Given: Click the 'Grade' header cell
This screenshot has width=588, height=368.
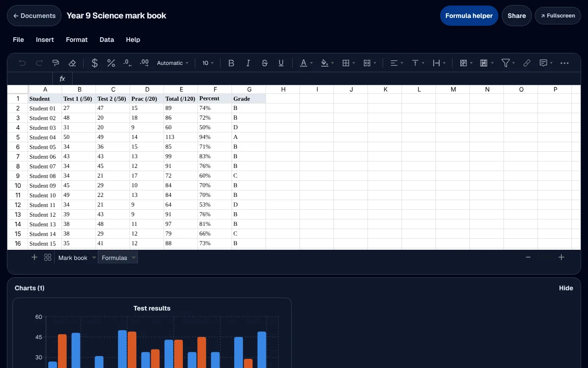Looking at the screenshot, I should 249,98.
